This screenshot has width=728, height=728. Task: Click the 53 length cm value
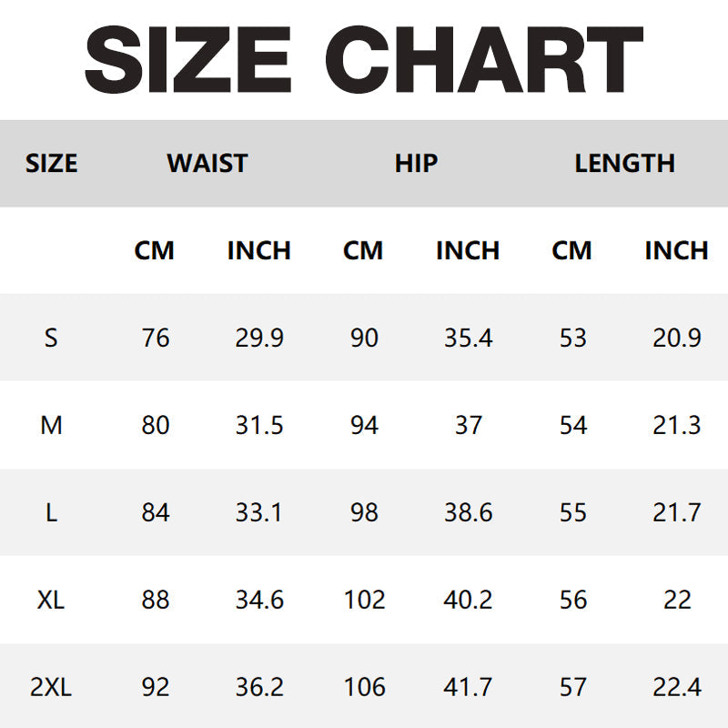point(572,338)
